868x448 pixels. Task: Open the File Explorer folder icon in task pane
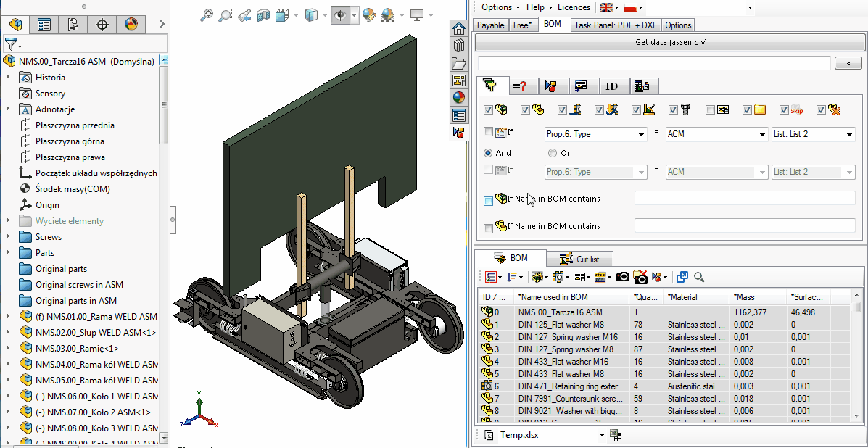[458, 63]
